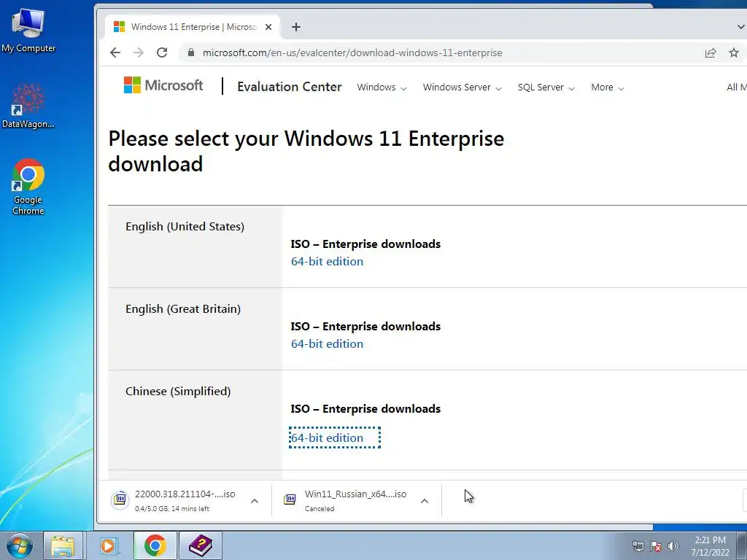Click the English (Great Britain) language label
This screenshot has width=747, height=560.
pos(183,309)
